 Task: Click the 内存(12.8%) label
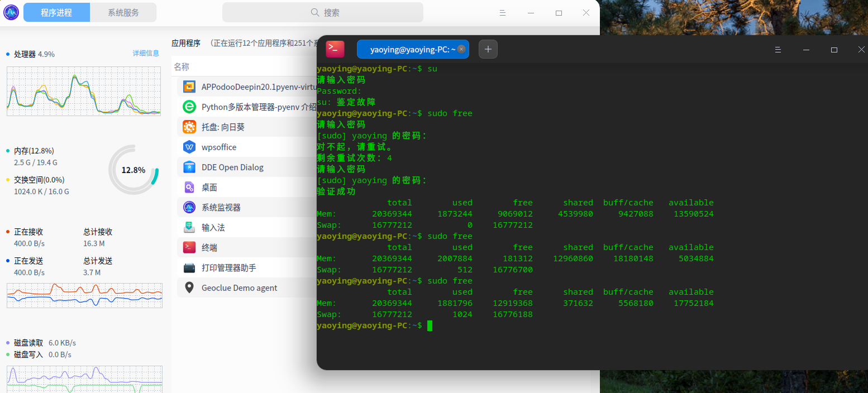coord(34,151)
